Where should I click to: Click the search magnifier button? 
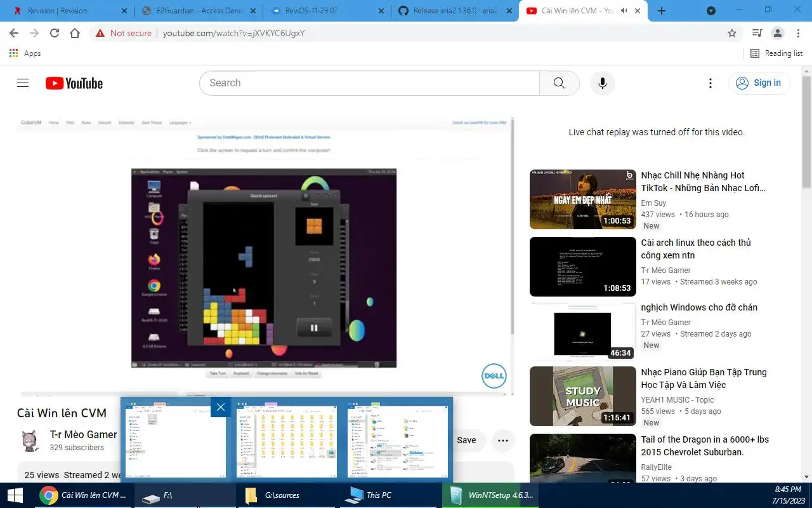coord(559,83)
